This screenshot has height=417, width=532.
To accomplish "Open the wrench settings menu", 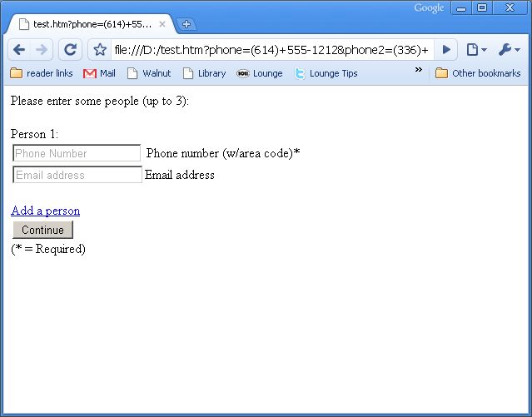I will (x=509, y=50).
